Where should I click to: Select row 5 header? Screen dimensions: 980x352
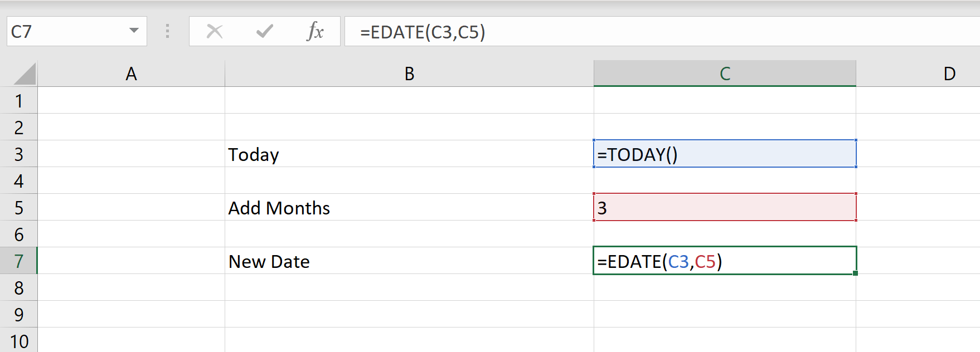pos(19,207)
